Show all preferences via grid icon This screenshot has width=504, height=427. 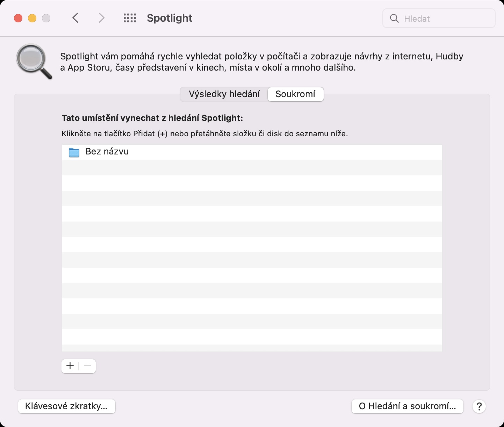pyautogui.click(x=130, y=18)
